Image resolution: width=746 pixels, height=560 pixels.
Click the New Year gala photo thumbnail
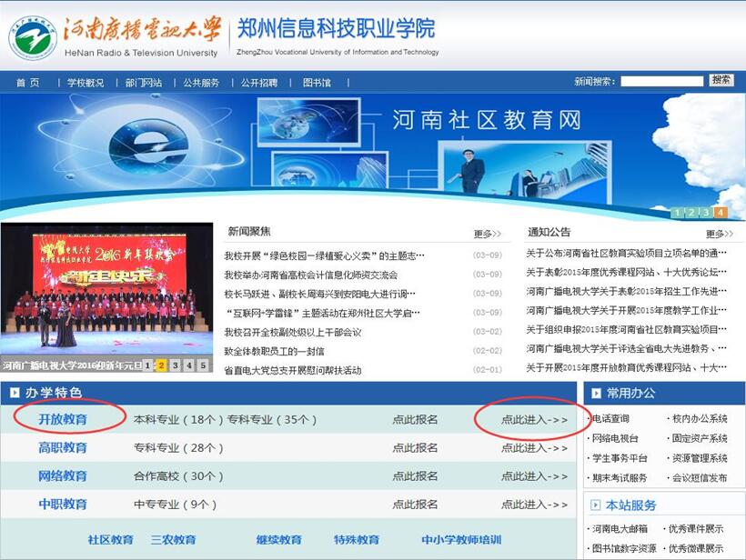pyautogui.click(x=106, y=289)
